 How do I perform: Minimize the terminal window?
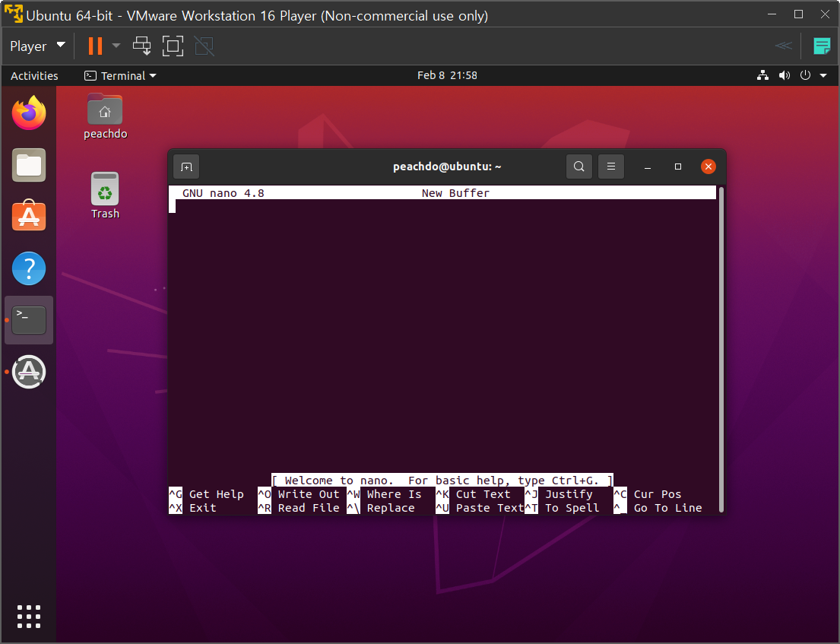647,167
